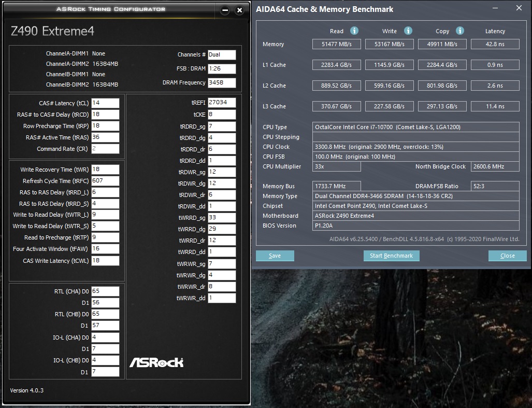Click the ASRock logo
This screenshot has height=408, width=532.
point(156,362)
